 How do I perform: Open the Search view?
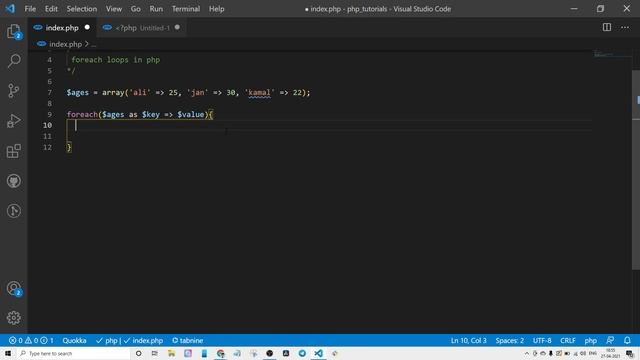click(14, 61)
